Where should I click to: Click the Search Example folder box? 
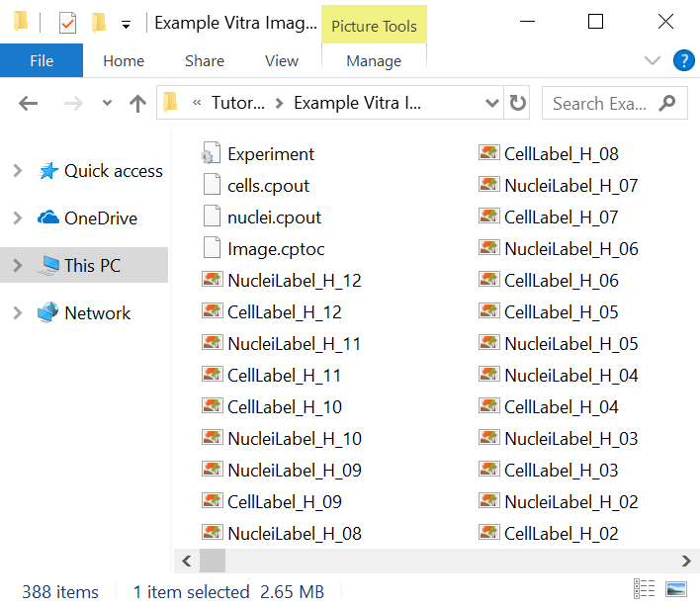tap(600, 103)
